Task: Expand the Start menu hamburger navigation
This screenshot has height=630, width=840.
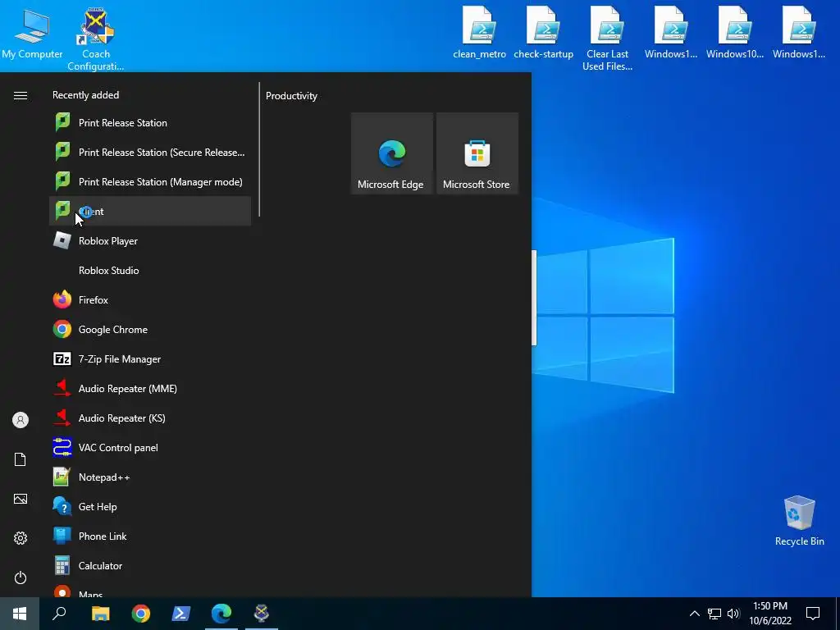Action: (x=21, y=95)
